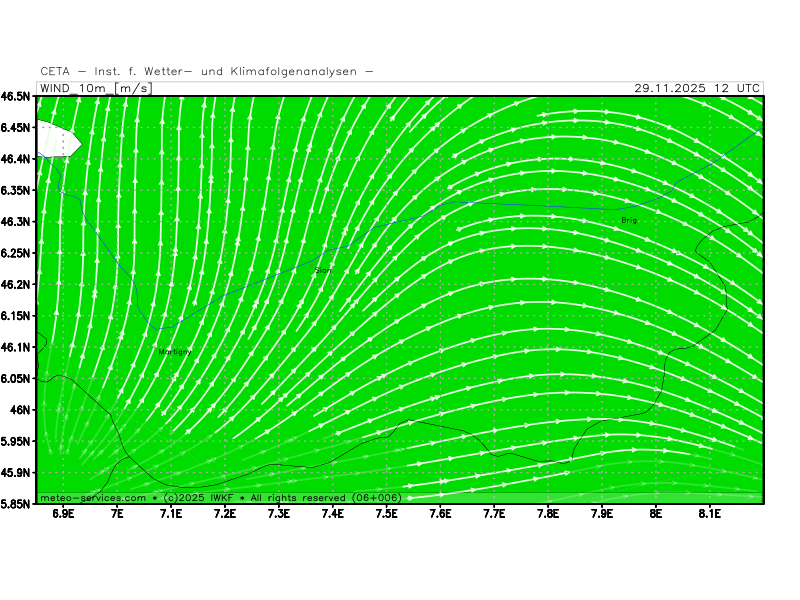Select the 46.2N latitude axis label
The image size is (800, 600).
coord(17,284)
